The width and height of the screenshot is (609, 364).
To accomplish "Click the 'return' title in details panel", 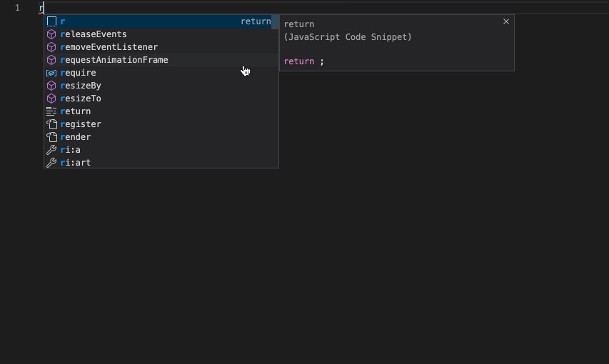I will pyautogui.click(x=298, y=24).
